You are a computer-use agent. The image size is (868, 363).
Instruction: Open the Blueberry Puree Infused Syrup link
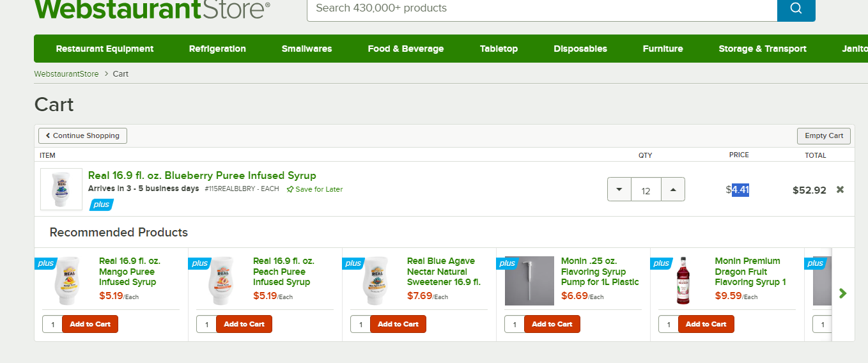coord(202,175)
